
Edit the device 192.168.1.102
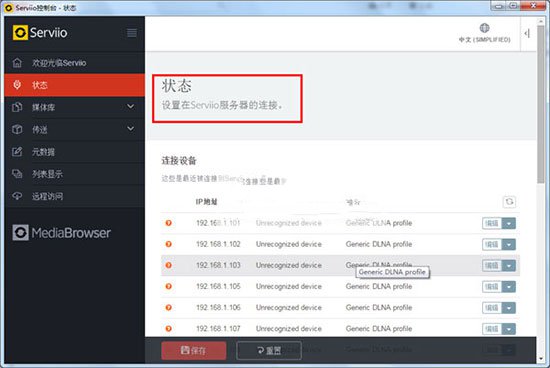[492, 244]
